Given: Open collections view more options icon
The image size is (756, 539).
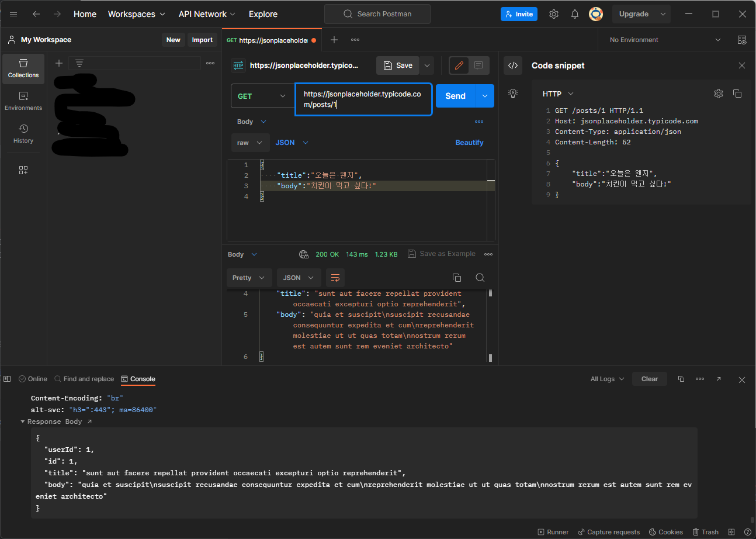Looking at the screenshot, I should (210, 63).
